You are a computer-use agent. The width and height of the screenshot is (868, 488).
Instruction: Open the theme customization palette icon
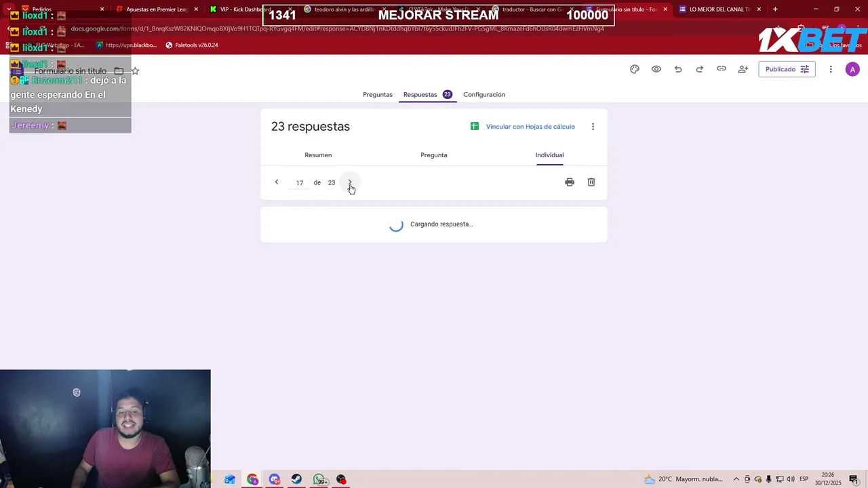click(635, 69)
